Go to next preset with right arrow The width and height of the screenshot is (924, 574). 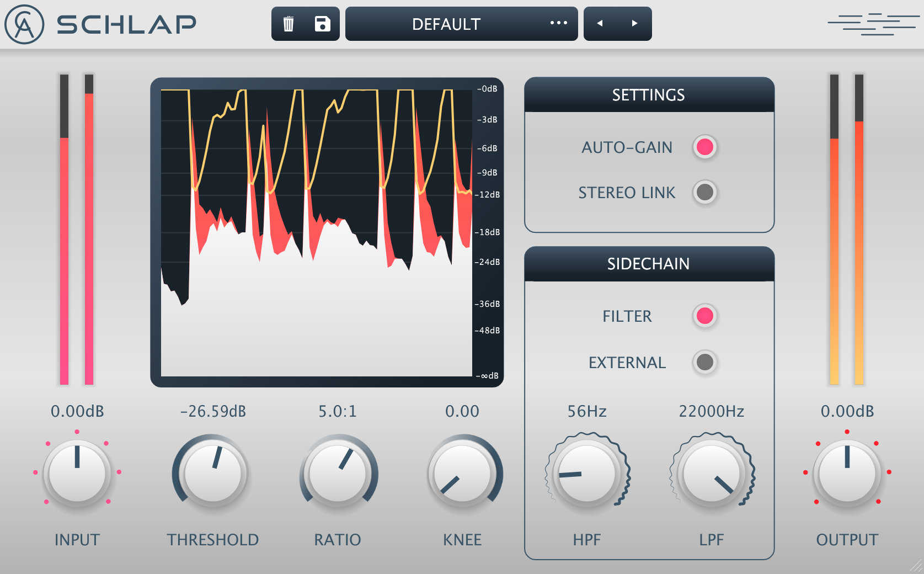coord(633,23)
